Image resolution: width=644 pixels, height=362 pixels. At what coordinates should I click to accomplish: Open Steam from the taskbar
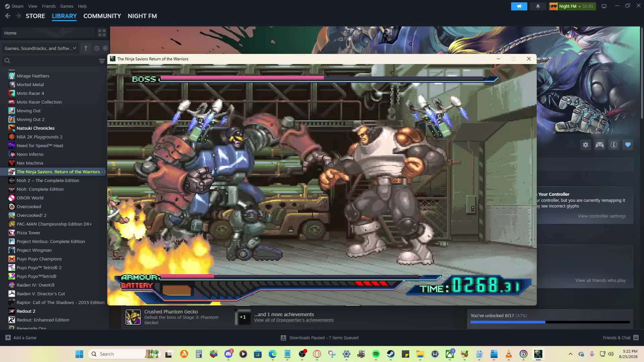[390, 354]
